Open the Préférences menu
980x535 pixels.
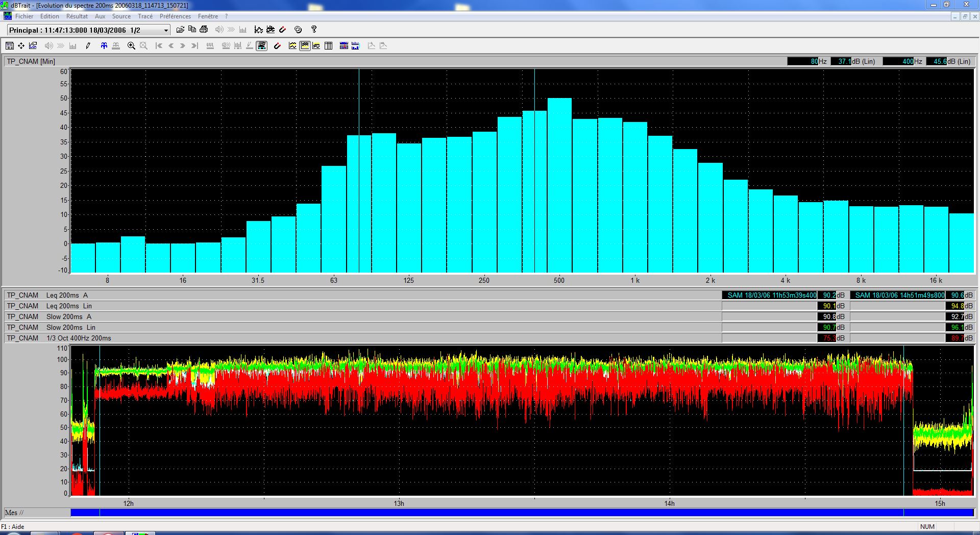(175, 16)
